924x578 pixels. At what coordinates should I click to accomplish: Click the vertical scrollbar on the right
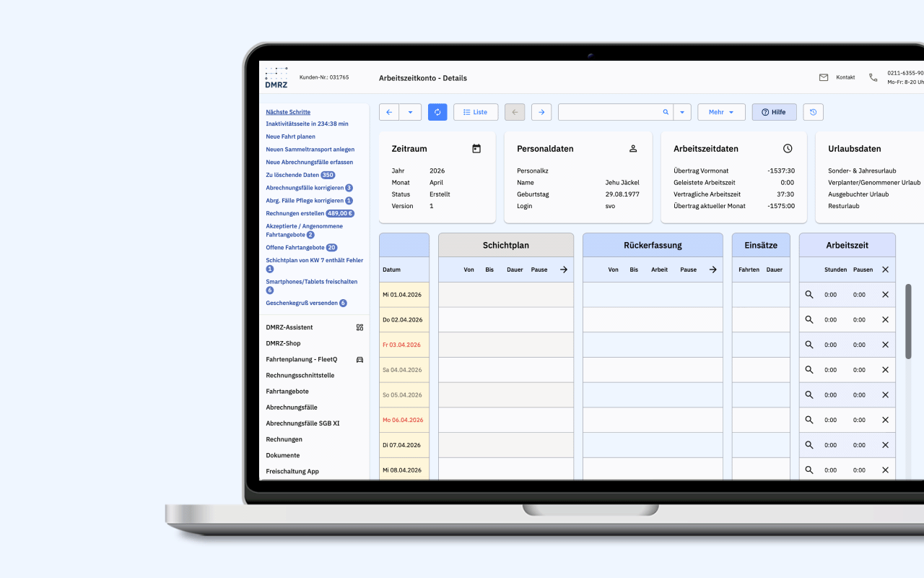click(x=908, y=322)
